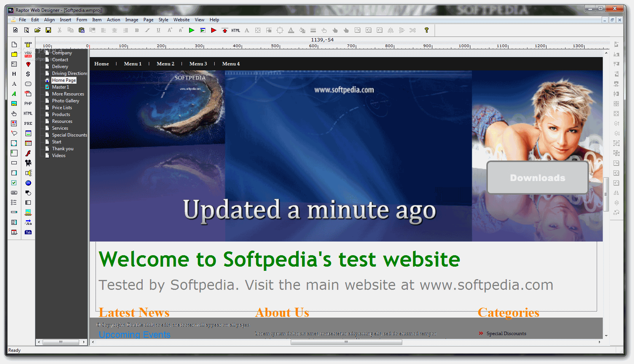Screen dimensions: 634x364
Task: Select the Image picture tool
Action: coord(14,103)
